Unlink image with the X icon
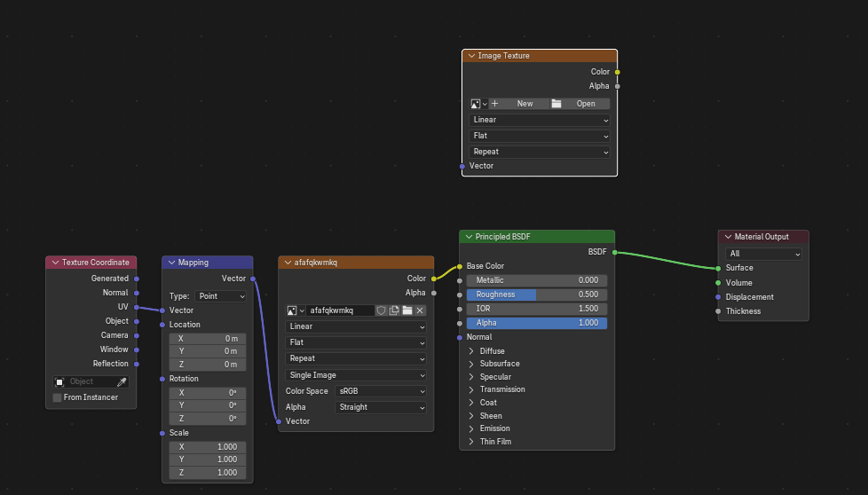 point(420,310)
